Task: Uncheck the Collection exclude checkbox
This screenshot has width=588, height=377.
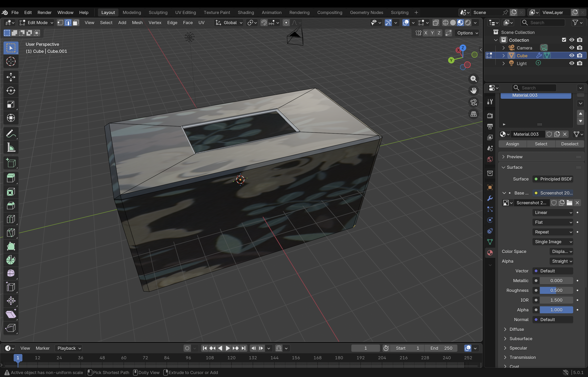Action: (564, 40)
